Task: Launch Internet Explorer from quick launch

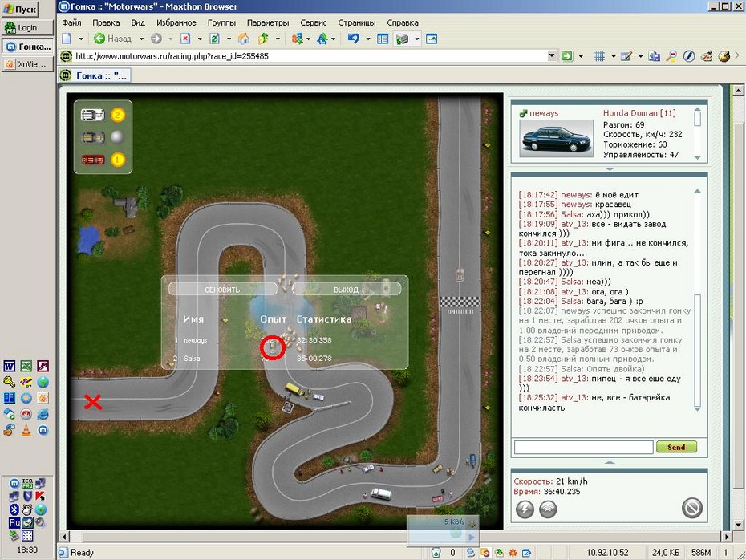Action: pyautogui.click(x=43, y=414)
